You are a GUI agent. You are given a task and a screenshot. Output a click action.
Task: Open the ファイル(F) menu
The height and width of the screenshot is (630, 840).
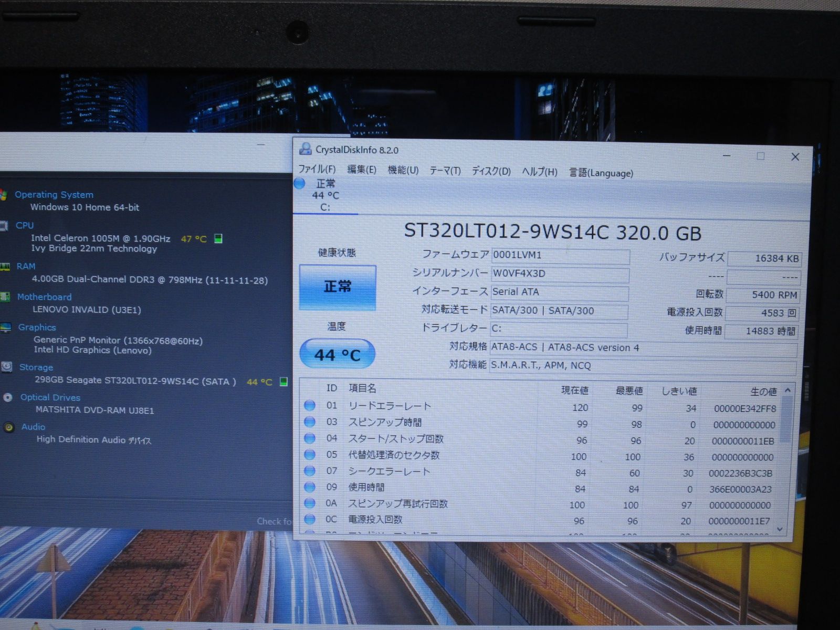317,169
